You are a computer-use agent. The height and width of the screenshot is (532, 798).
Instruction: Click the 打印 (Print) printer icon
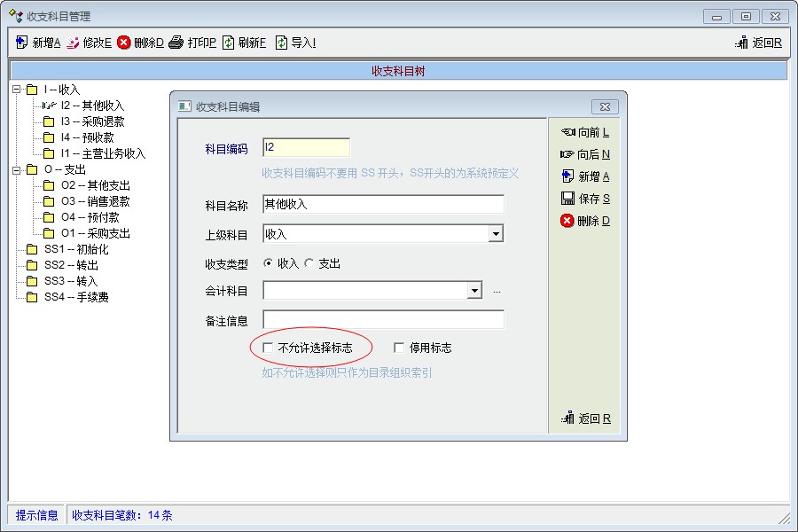(176, 43)
